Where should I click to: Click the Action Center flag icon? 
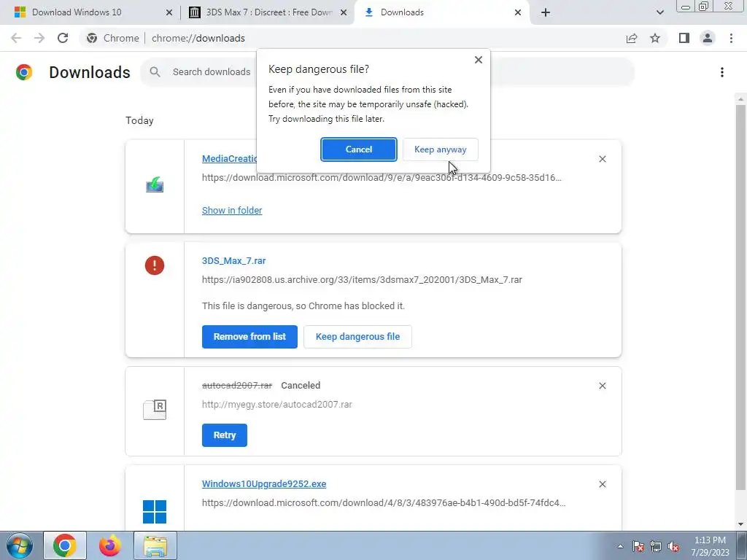pyautogui.click(x=638, y=546)
